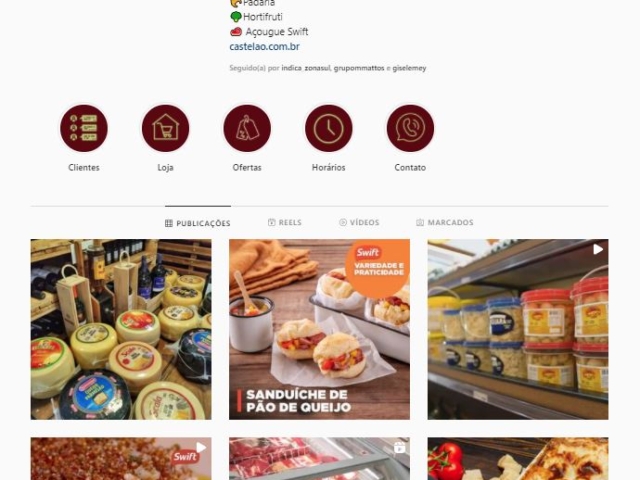Open the Contato phone highlight
Viewport: 640px width, 480px height.
(410, 128)
